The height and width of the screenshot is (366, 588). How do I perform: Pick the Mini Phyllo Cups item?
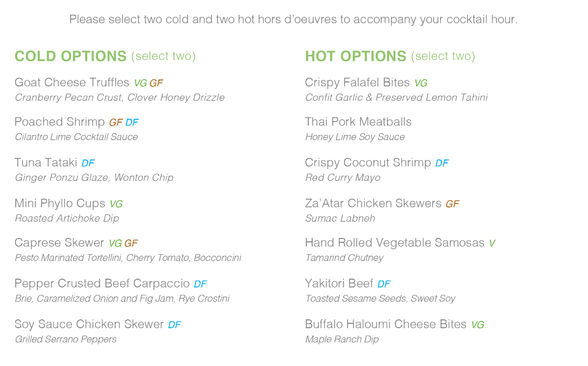pyautogui.click(x=60, y=203)
